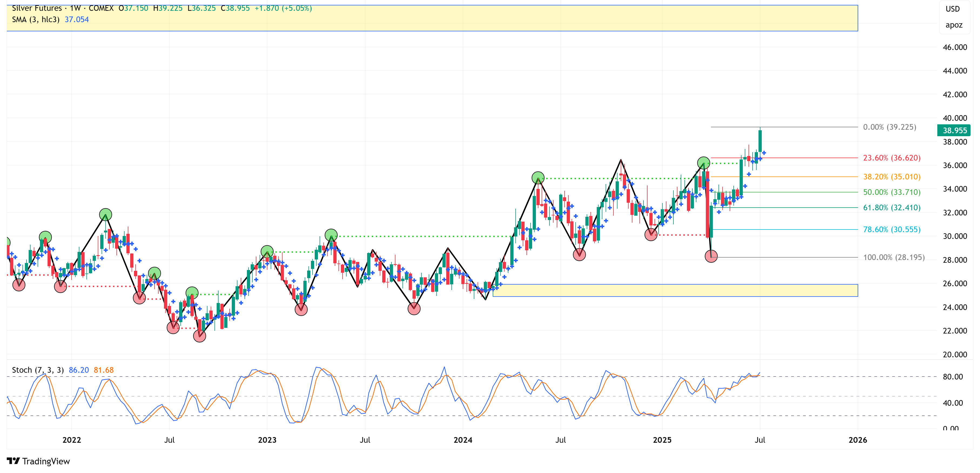Screen dimensions: 980x473
Task: Click the green current price tag 38.955
Action: pyautogui.click(x=954, y=131)
